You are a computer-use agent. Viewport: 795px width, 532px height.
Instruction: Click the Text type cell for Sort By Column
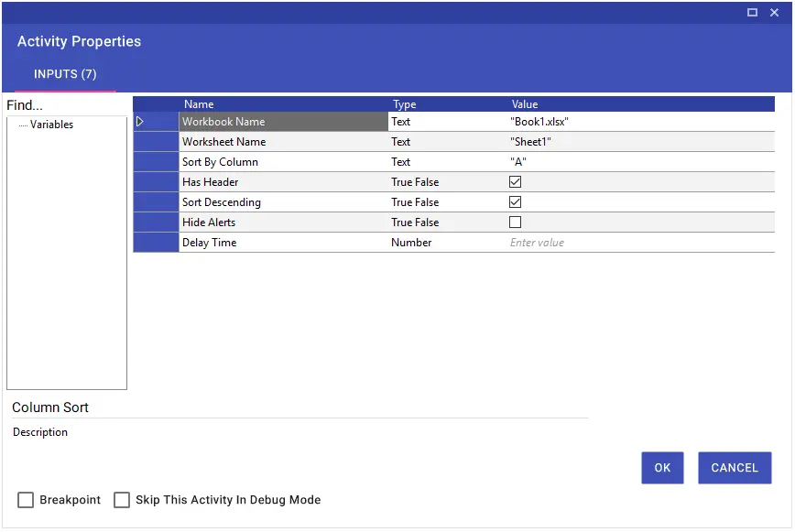tap(448, 162)
